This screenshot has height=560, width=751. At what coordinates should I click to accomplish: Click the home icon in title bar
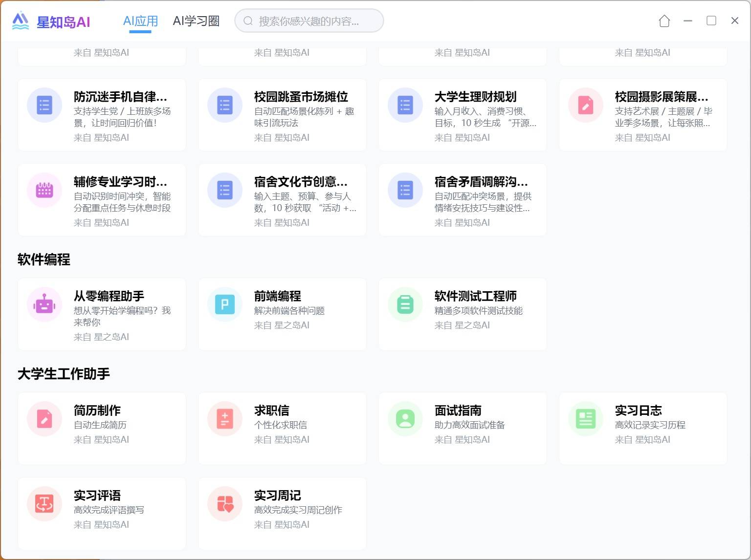[664, 21]
